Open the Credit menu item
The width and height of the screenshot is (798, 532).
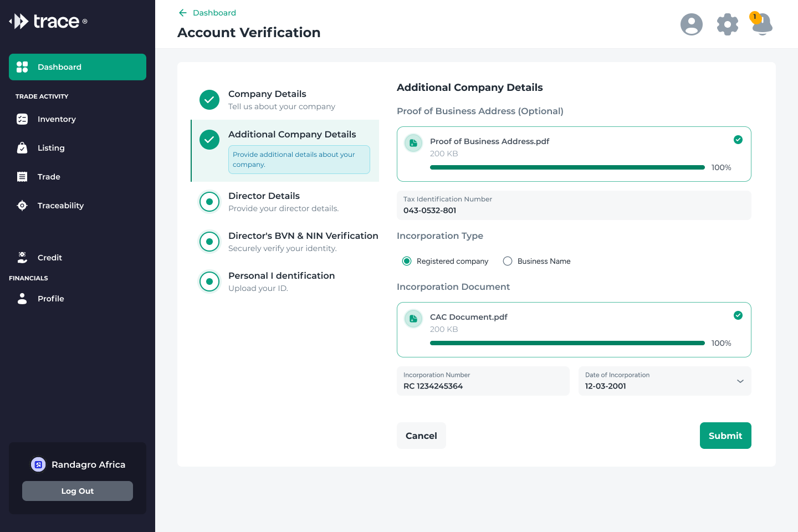click(78, 258)
